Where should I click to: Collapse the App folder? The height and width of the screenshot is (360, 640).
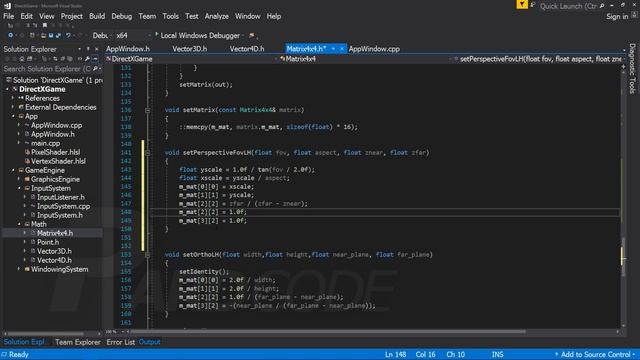click(13, 116)
